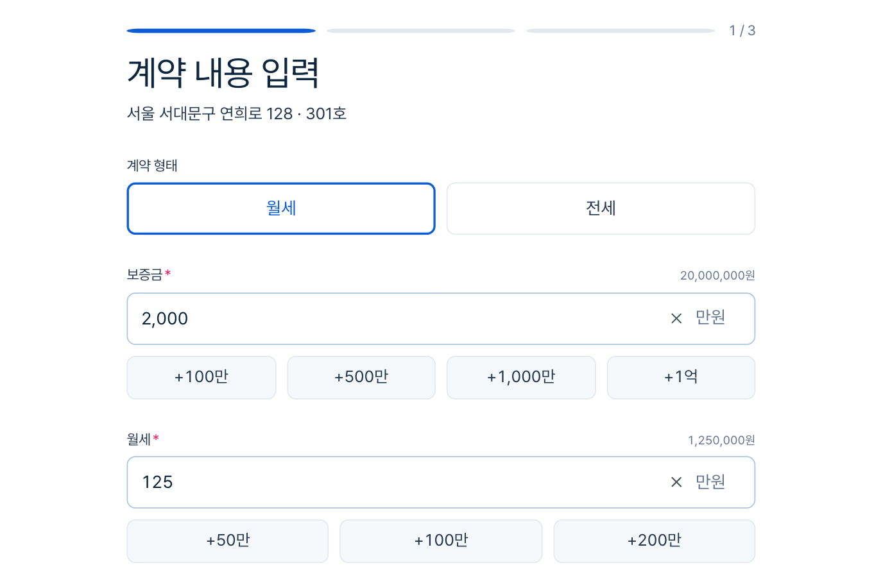Add +50만 to monthly rent
883x588 pixels.
228,541
